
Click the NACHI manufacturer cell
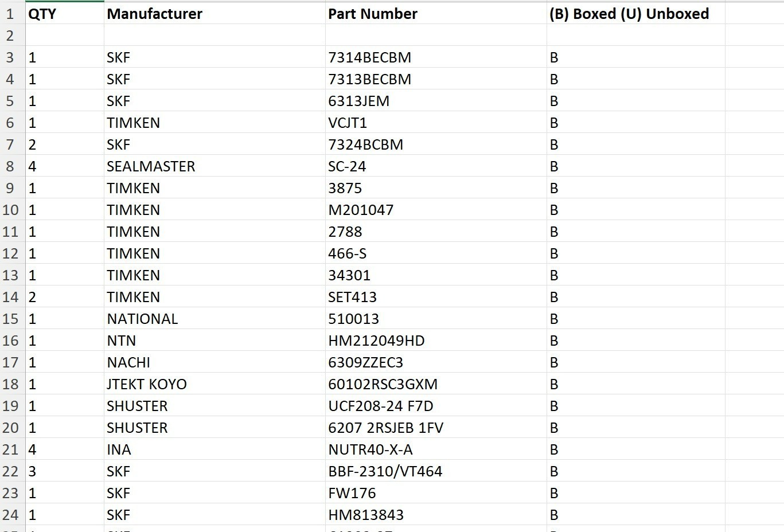pos(214,362)
